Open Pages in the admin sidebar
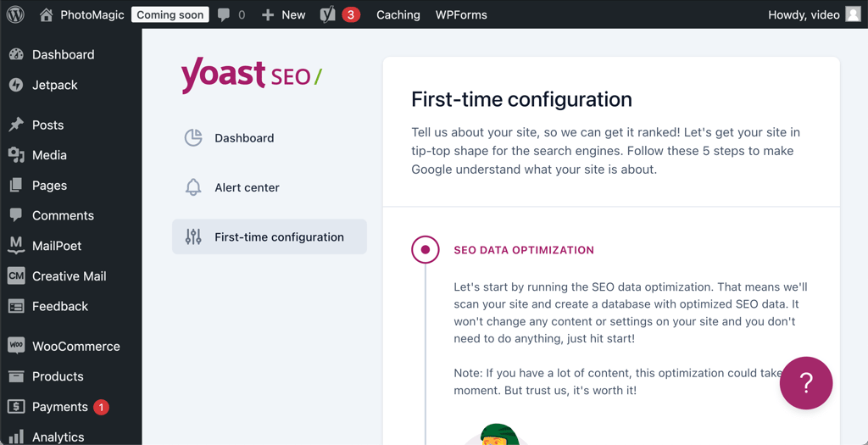Image resolution: width=868 pixels, height=445 pixels. point(49,186)
